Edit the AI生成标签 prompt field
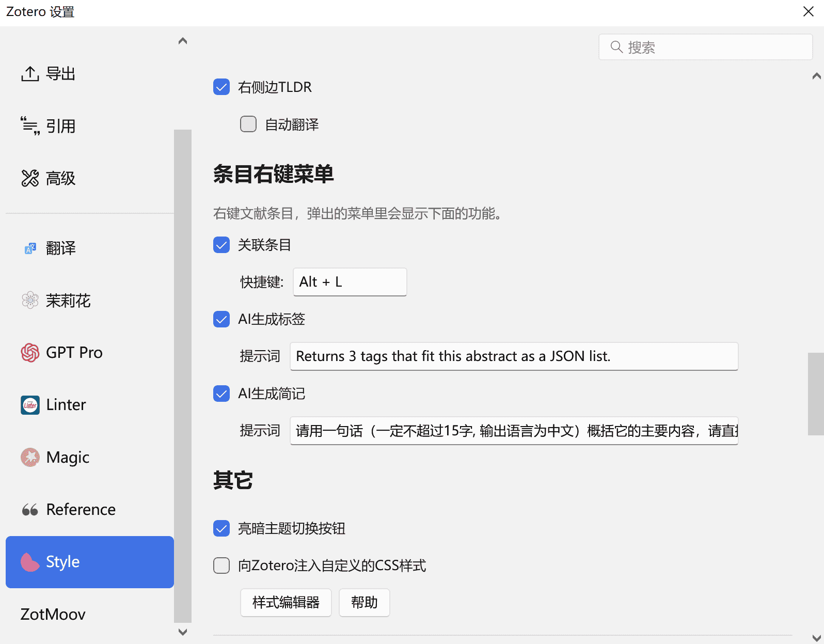Screen dimensions: 824x644 point(514,356)
